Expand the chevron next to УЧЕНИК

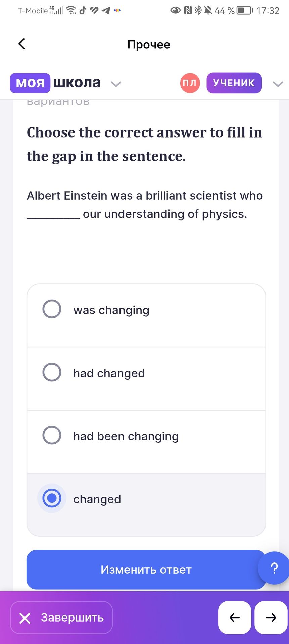[x=278, y=84]
